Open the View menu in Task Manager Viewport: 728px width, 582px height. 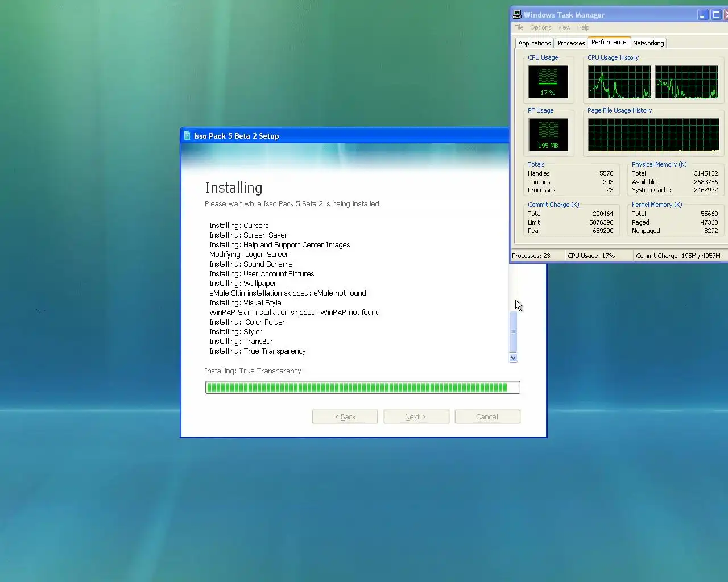point(564,27)
